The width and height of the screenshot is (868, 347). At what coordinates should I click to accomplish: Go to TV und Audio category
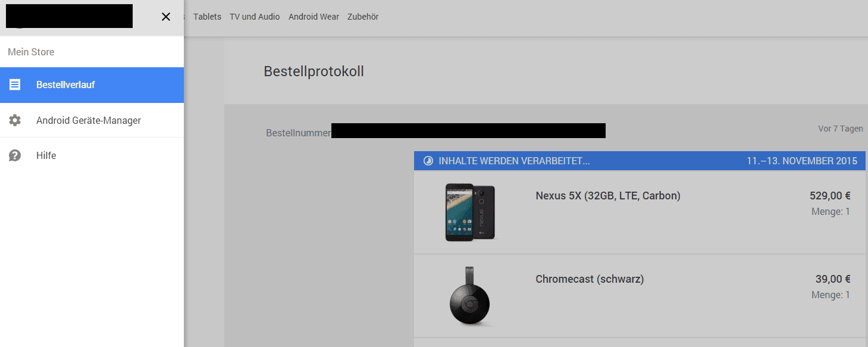coord(255,17)
